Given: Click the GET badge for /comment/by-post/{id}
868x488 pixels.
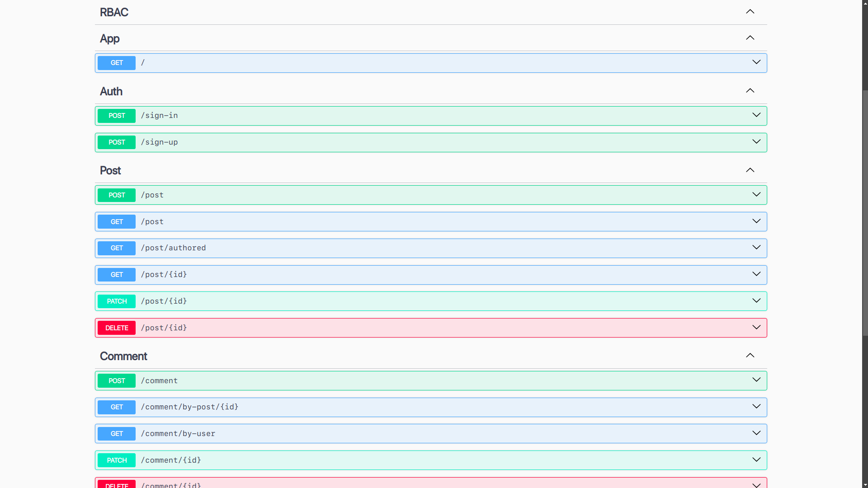Looking at the screenshot, I should coord(117,407).
